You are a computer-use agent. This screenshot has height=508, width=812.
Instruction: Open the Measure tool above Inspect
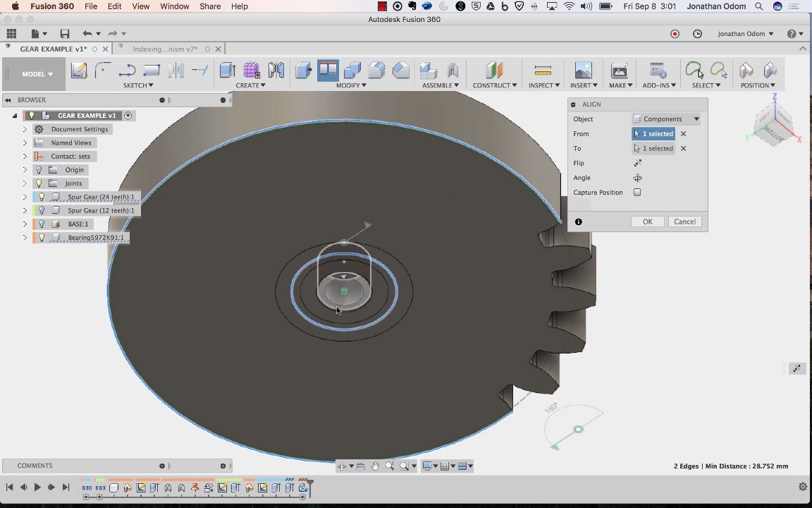(543, 71)
